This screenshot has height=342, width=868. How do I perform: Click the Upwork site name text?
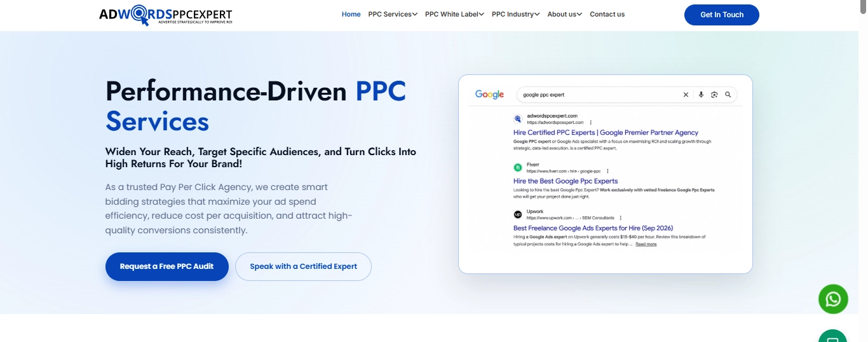[535, 212]
